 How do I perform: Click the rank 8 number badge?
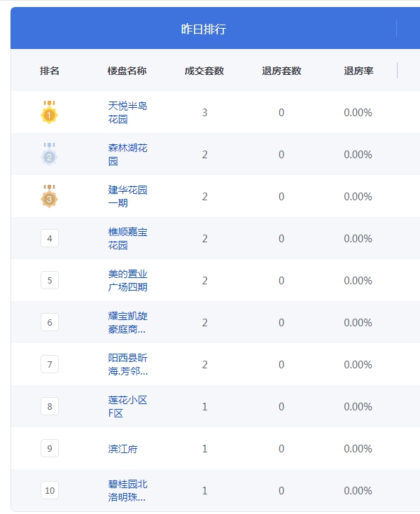click(50, 406)
